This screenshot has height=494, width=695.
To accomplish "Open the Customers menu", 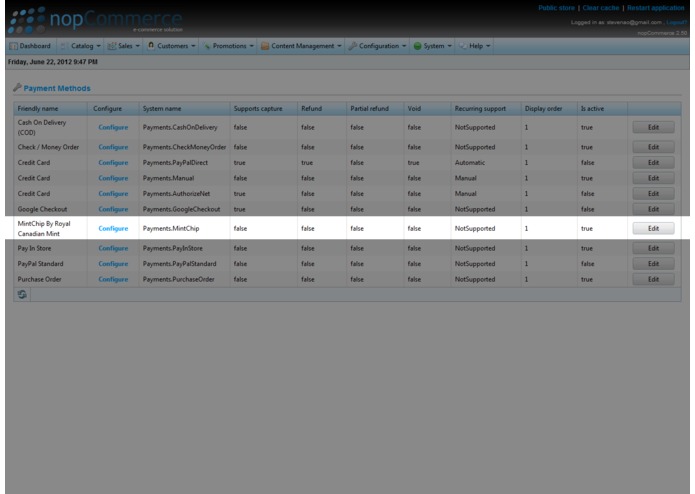I will coord(173,46).
